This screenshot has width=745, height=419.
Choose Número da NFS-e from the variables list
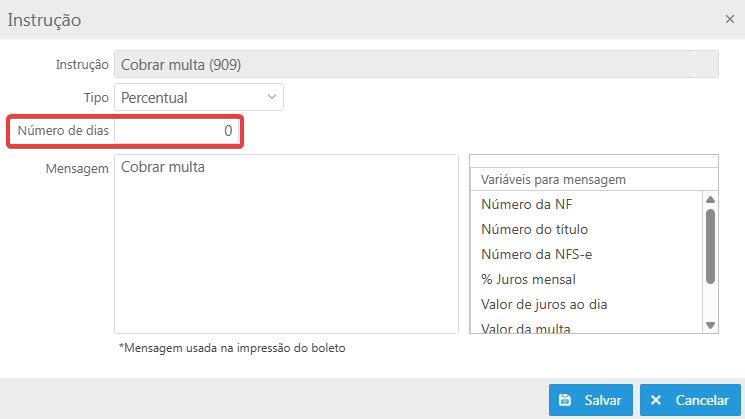536,254
